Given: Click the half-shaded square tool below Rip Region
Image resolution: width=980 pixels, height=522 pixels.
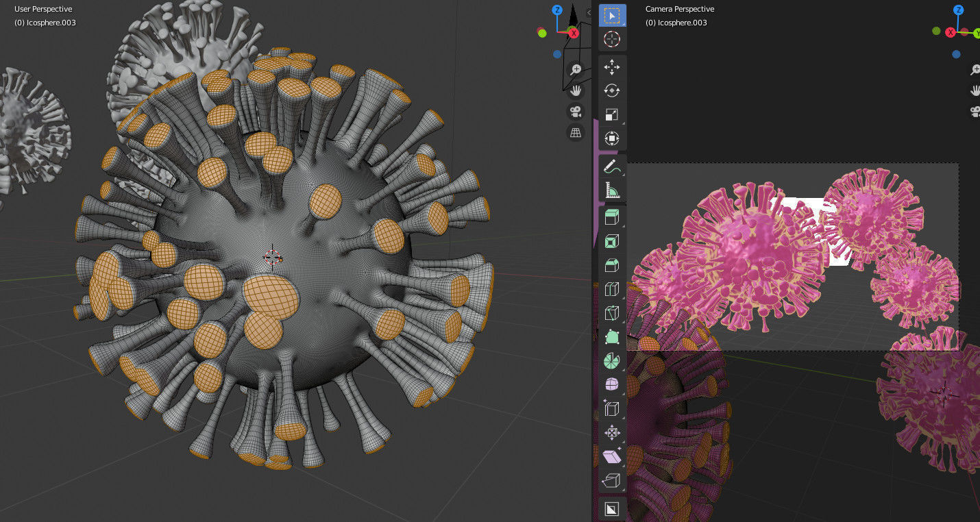Looking at the screenshot, I should (612, 509).
